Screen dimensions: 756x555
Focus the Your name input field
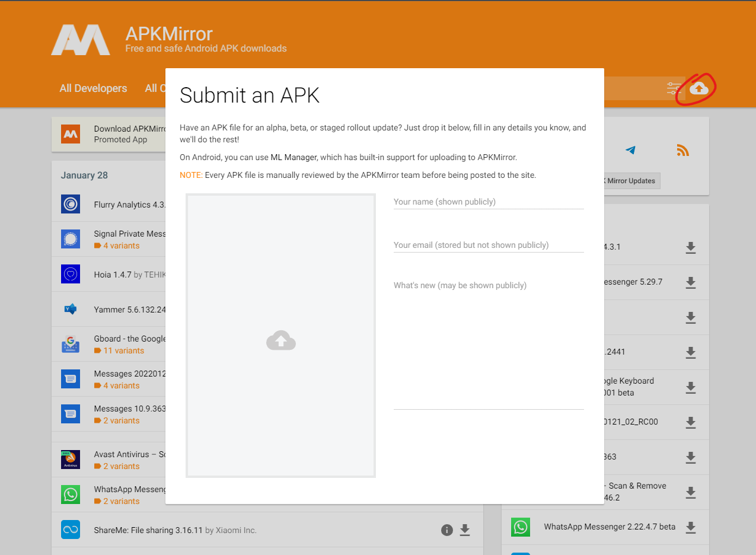[489, 202]
